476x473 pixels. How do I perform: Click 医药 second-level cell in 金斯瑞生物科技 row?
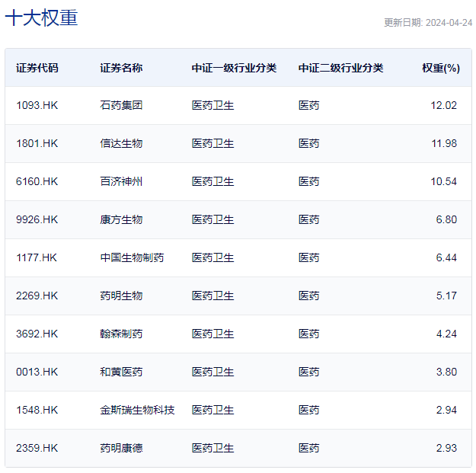[x=308, y=410]
